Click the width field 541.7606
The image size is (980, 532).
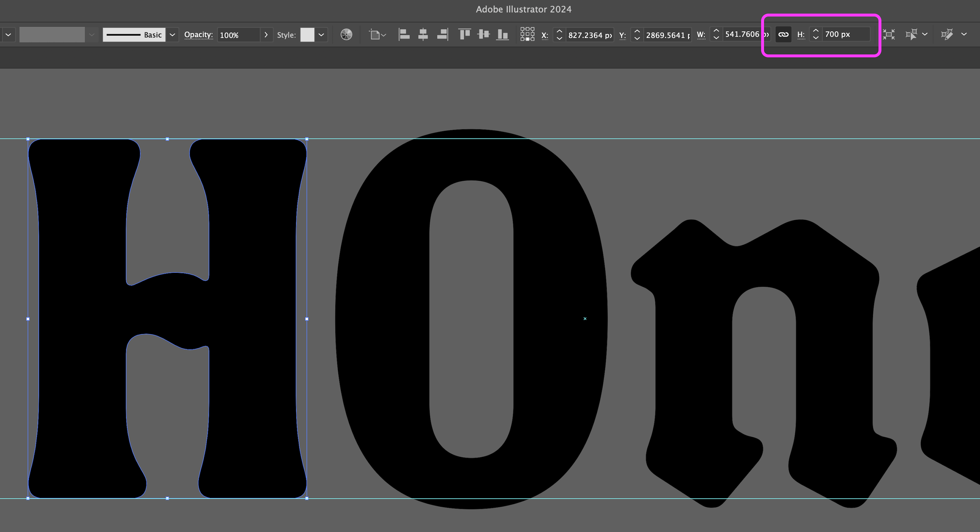point(747,34)
